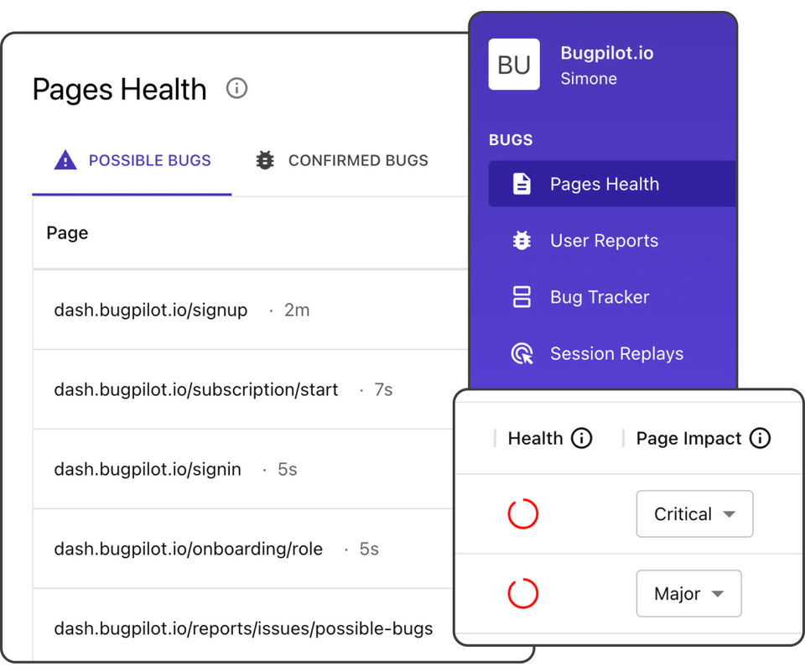The height and width of the screenshot is (672, 805).
Task: Click the Session Replays cursor icon
Action: (x=522, y=354)
